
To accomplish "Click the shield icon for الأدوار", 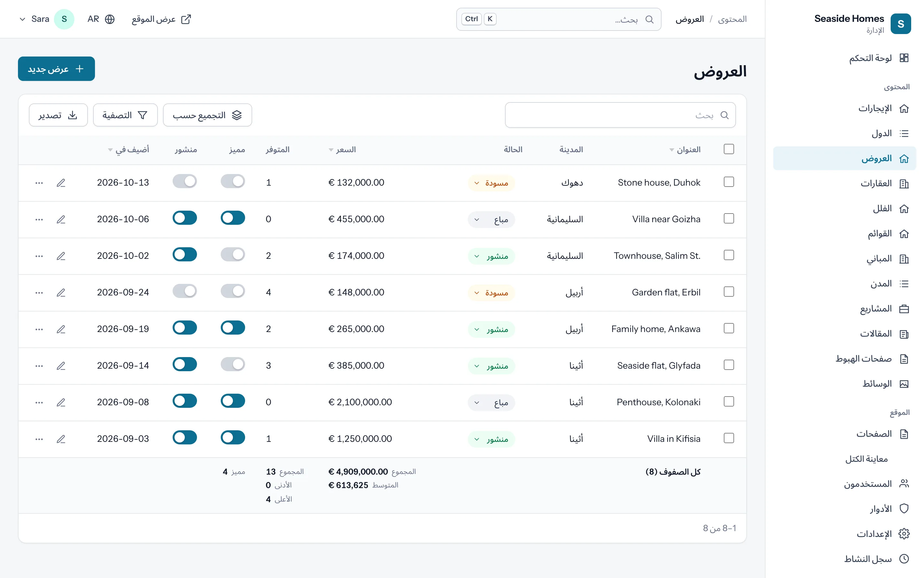I will [904, 509].
